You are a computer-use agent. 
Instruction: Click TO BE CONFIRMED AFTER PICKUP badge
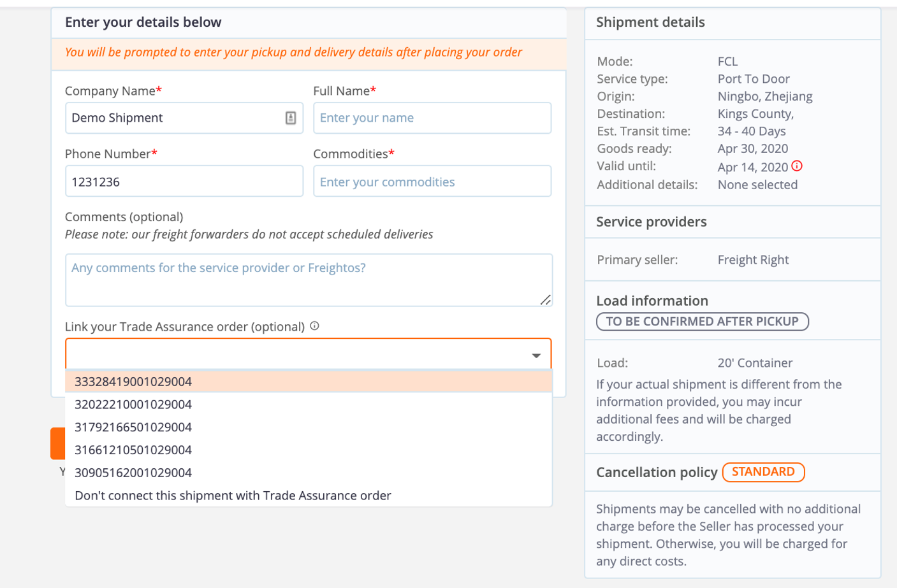point(702,322)
